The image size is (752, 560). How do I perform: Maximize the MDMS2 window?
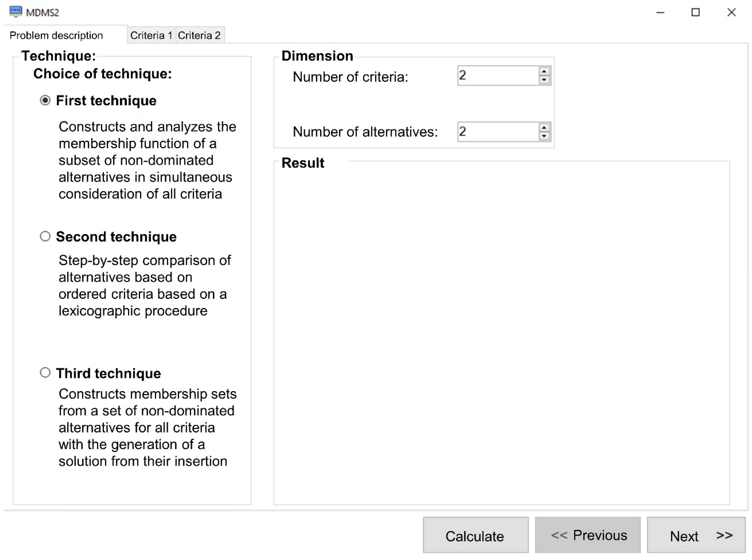tap(696, 13)
